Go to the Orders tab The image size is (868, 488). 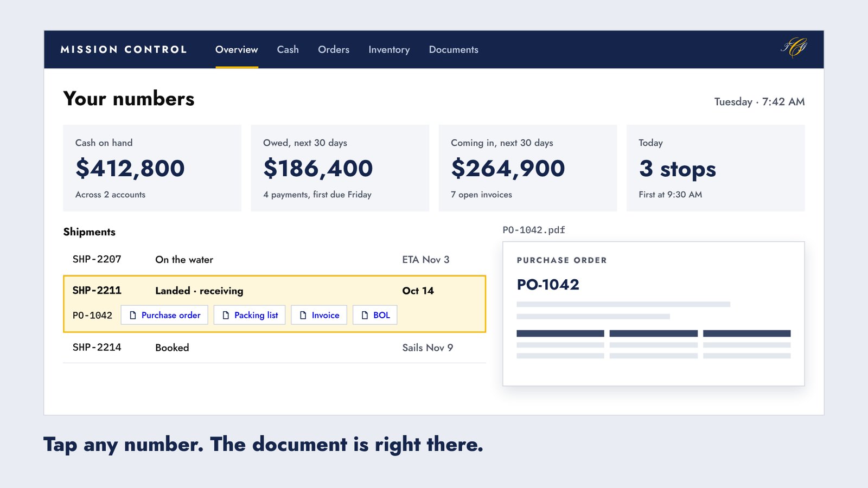[x=334, y=49]
